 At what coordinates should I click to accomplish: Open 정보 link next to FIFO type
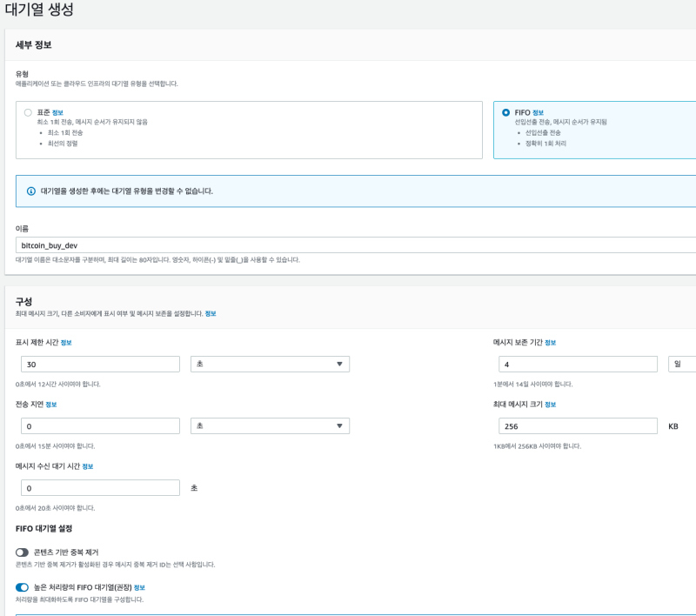tap(538, 112)
